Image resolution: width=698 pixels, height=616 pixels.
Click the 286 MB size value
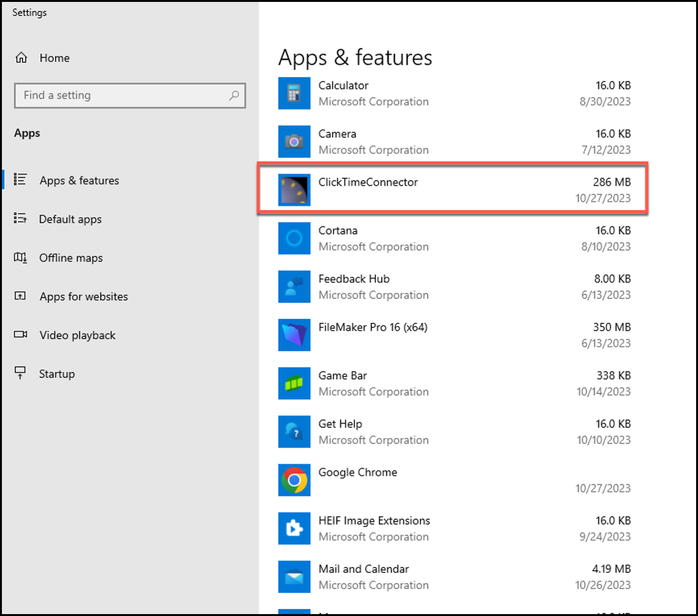pos(612,182)
